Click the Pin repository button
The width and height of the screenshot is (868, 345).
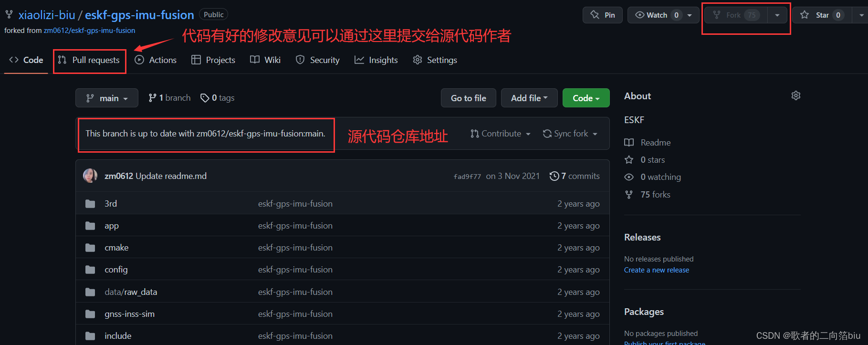[603, 15]
